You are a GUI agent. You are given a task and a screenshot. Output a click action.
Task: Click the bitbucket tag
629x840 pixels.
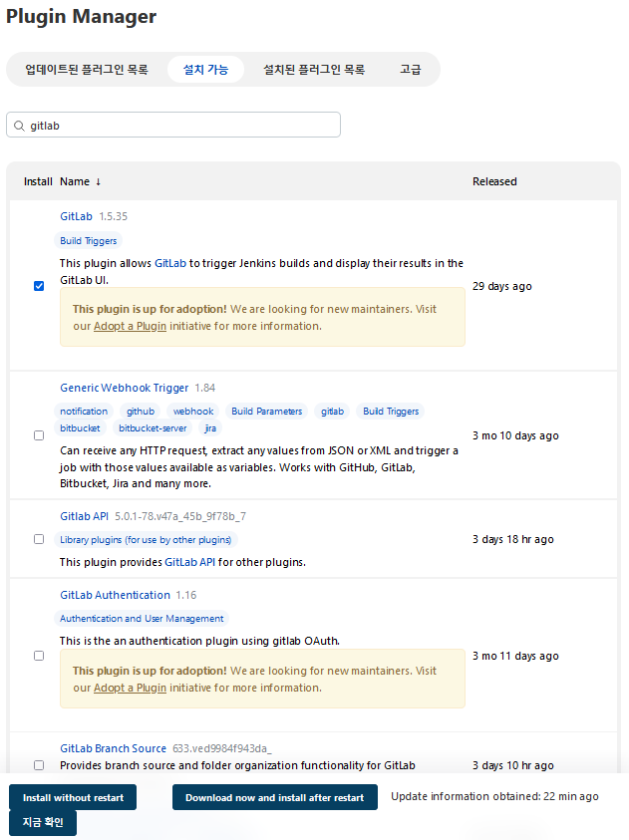(x=80, y=428)
